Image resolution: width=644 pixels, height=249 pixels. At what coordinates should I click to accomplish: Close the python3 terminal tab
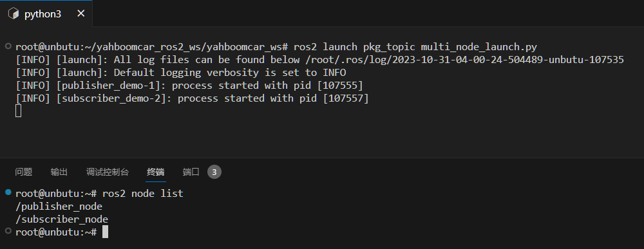[x=81, y=14]
